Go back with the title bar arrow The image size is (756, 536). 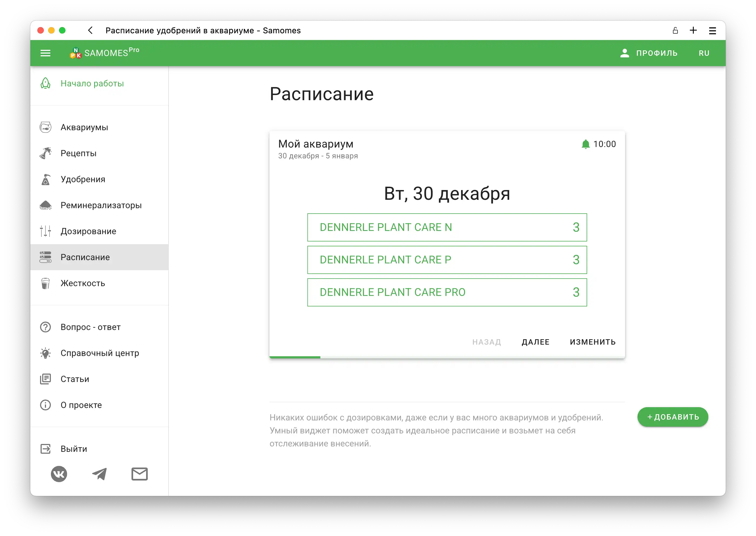pyautogui.click(x=90, y=31)
